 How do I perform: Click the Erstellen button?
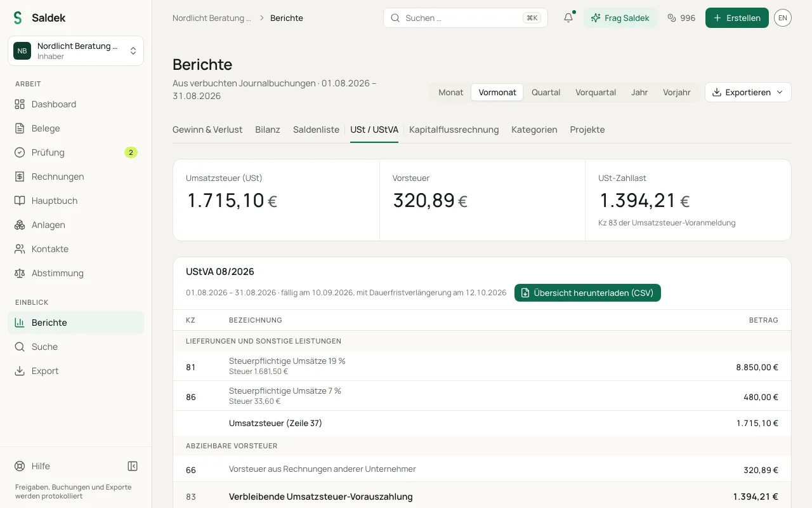737,18
